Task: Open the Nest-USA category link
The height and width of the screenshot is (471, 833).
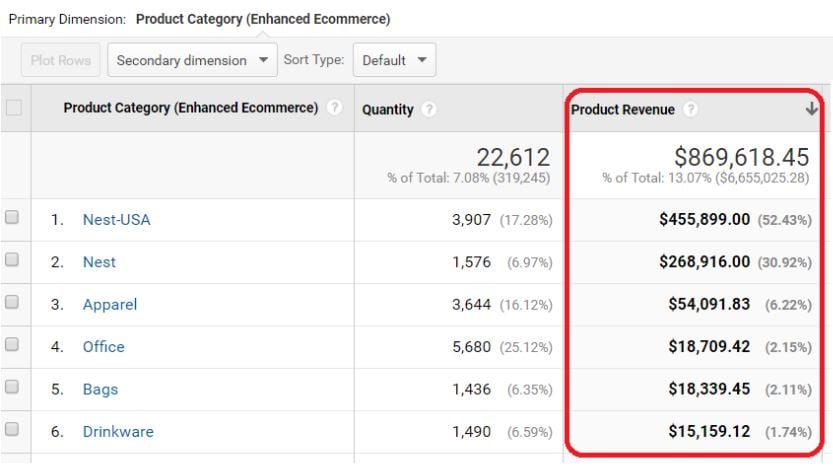Action: (x=116, y=220)
